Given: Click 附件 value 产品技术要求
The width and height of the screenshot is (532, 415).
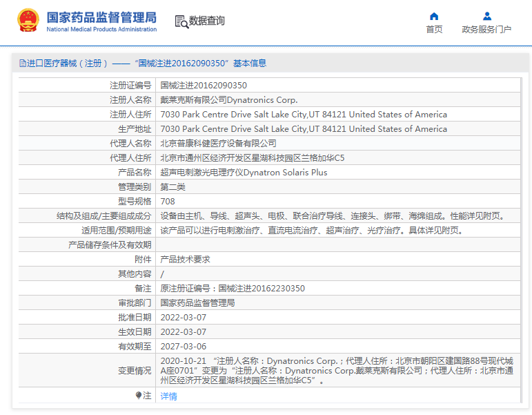Looking at the screenshot, I should tap(185, 260).
